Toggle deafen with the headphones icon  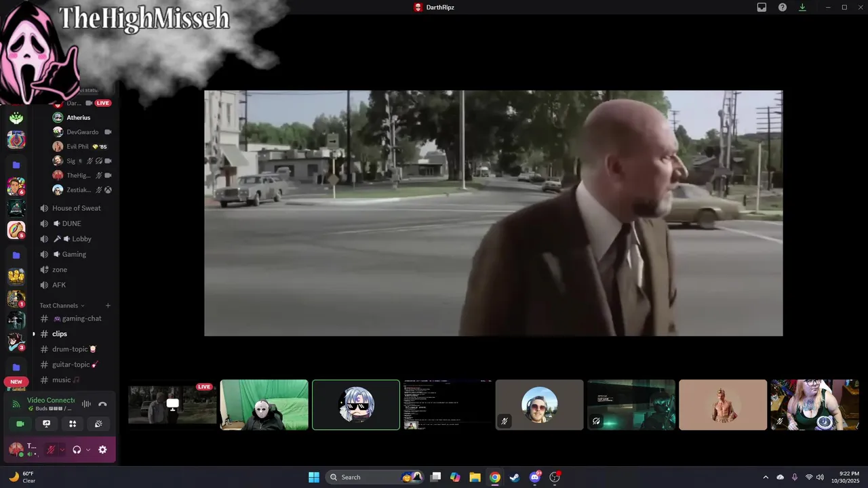(x=77, y=449)
